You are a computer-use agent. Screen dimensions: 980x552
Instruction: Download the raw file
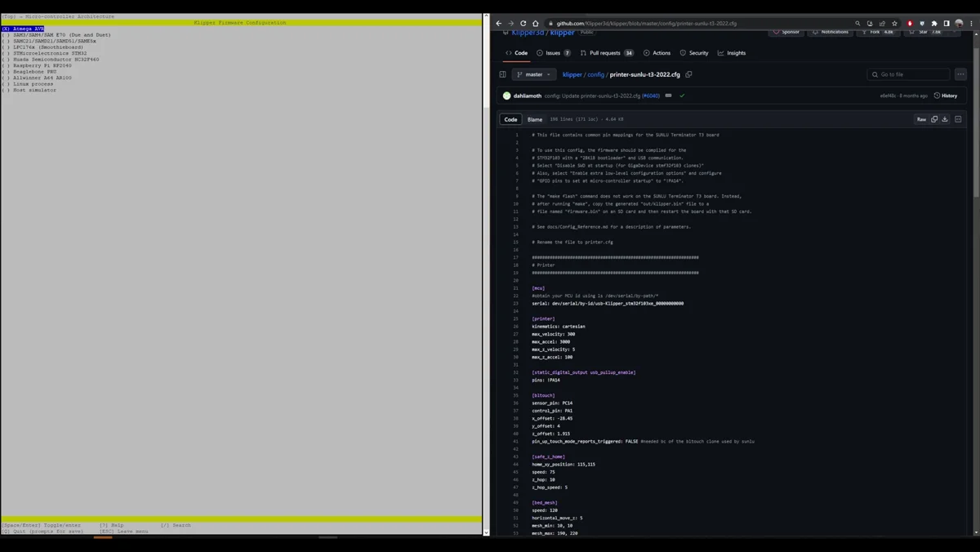[945, 119]
